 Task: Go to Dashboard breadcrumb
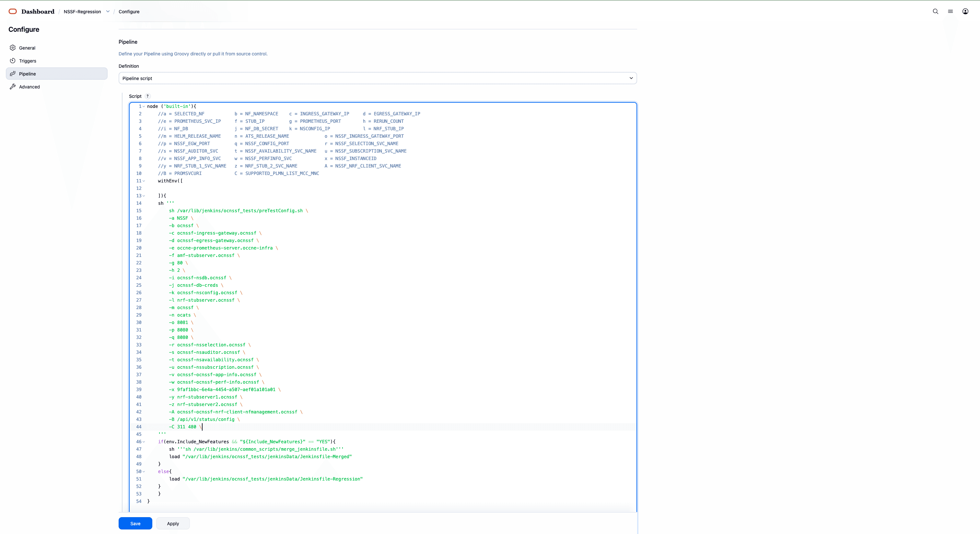[x=38, y=11]
